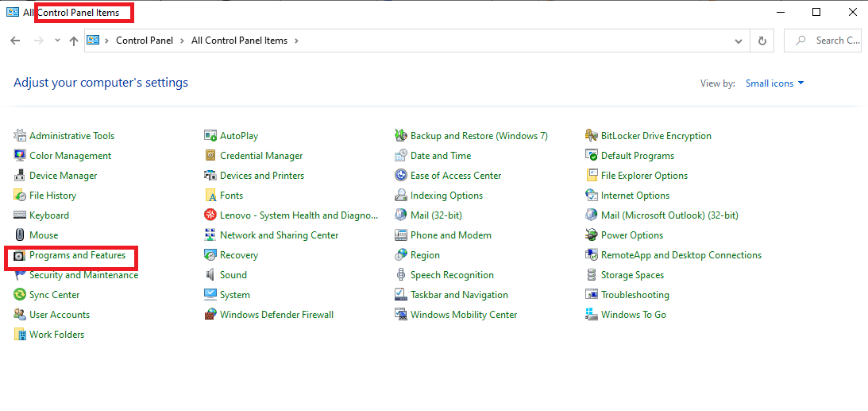Click the Color Management monitor icon
The height and width of the screenshot is (411, 868).
pos(20,156)
